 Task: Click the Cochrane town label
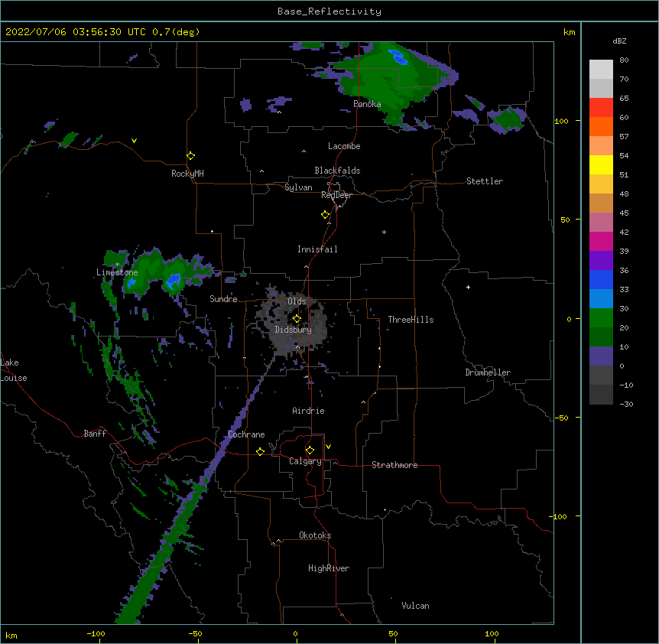(x=246, y=434)
